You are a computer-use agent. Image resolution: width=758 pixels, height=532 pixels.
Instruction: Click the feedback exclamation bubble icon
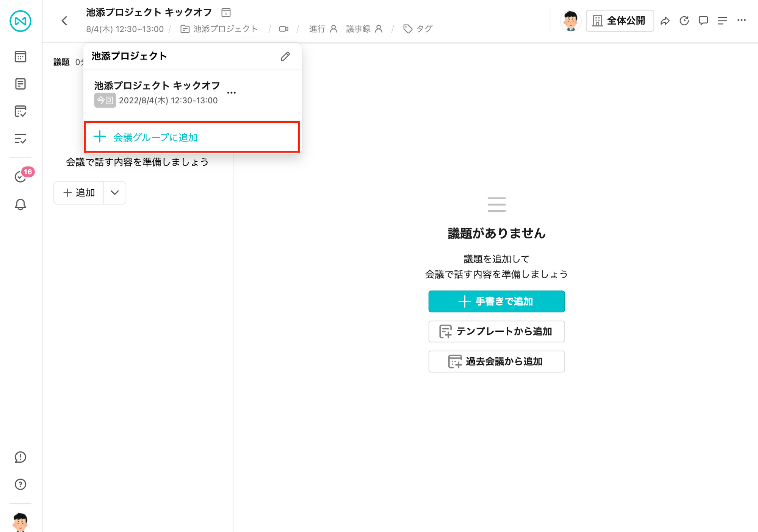pyautogui.click(x=20, y=457)
